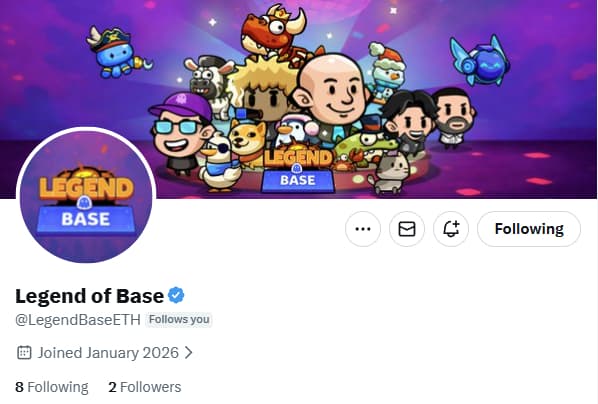Click the calendar icon beside the join date
The height and width of the screenshot is (404, 598).
click(24, 352)
